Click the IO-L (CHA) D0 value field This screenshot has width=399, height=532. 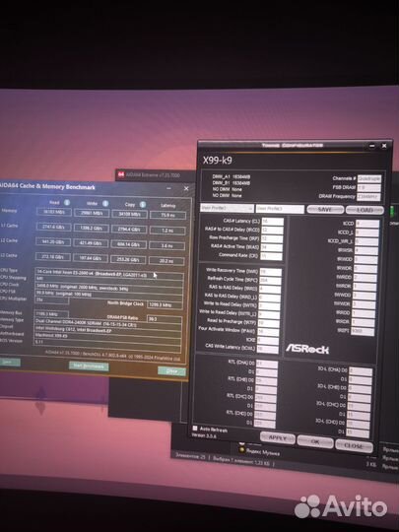[x=361, y=371]
